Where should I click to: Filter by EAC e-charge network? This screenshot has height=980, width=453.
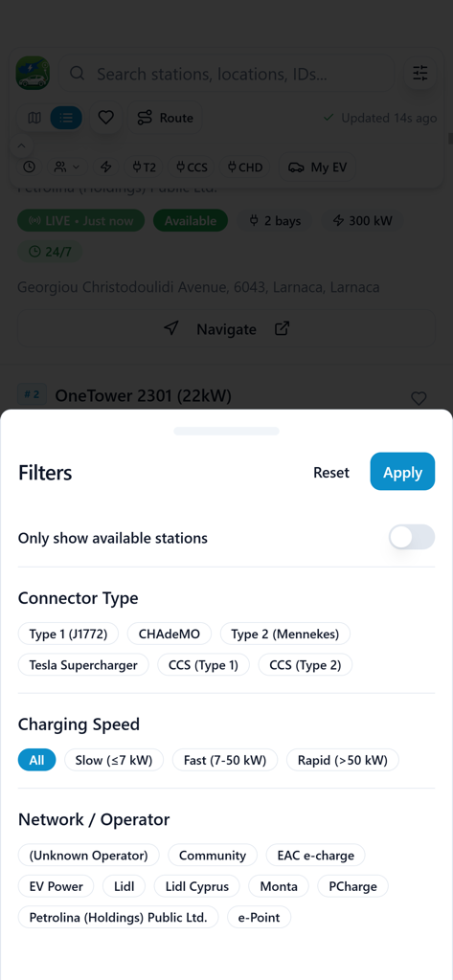pos(316,855)
